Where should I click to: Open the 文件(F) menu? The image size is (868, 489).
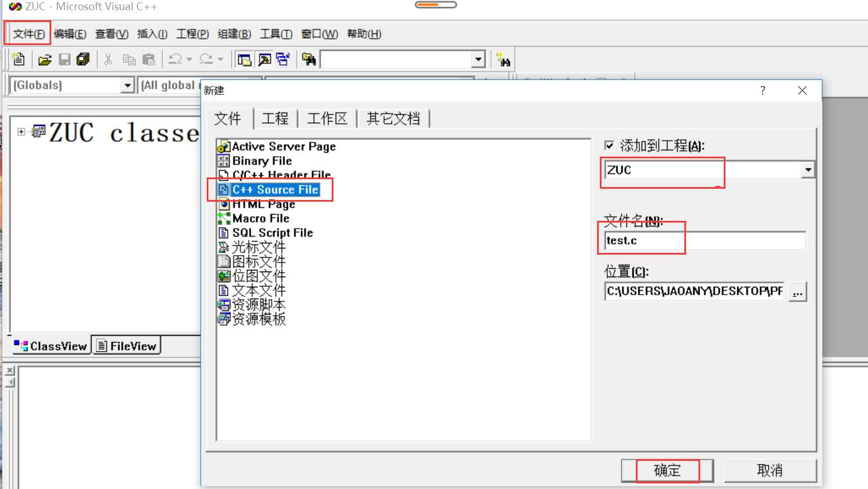[x=29, y=34]
